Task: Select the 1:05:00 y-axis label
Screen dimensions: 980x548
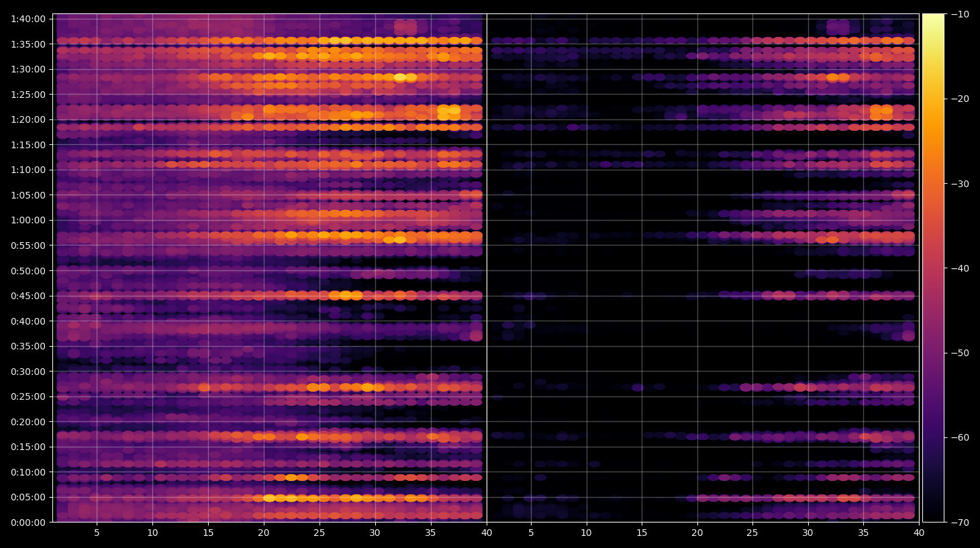Action: pos(28,195)
